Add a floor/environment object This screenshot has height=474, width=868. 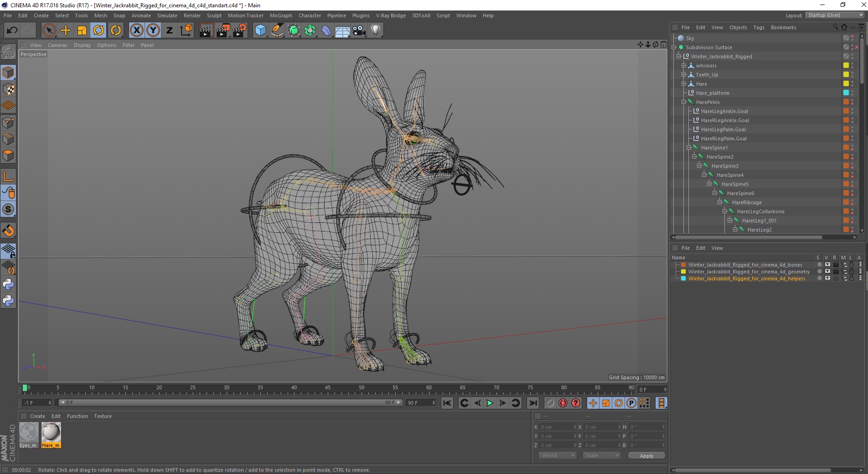click(x=343, y=31)
